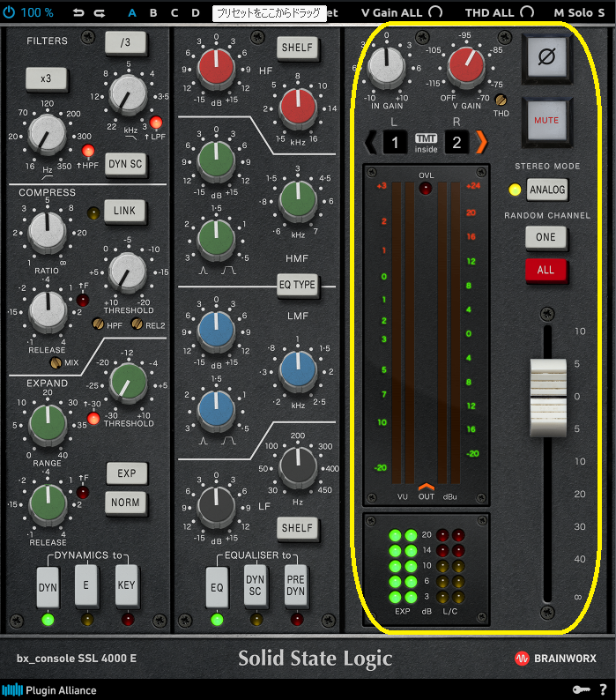Toggle the LF SHELF button

click(x=297, y=528)
